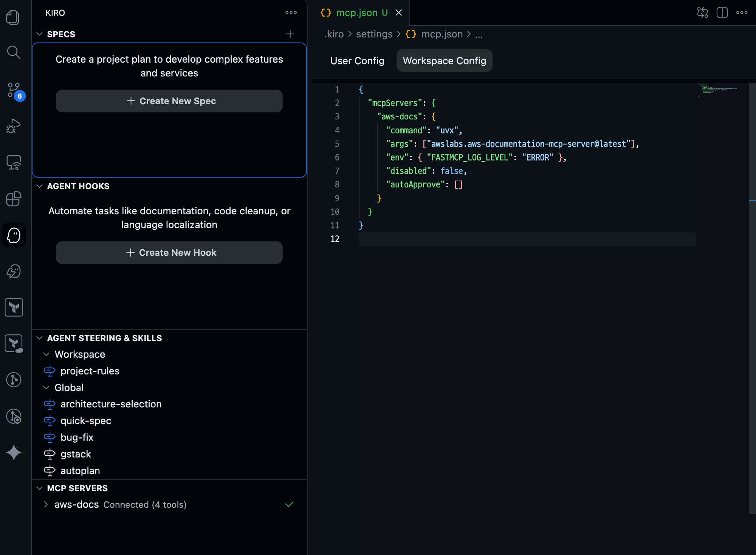Click line number 5 in the gutter
756x555 pixels.
coord(336,144)
